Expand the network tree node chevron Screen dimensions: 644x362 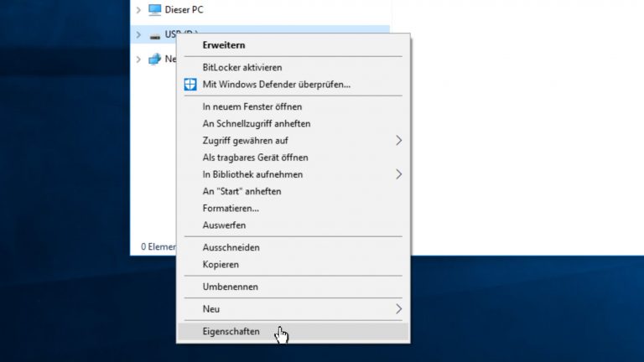pyautogui.click(x=138, y=59)
